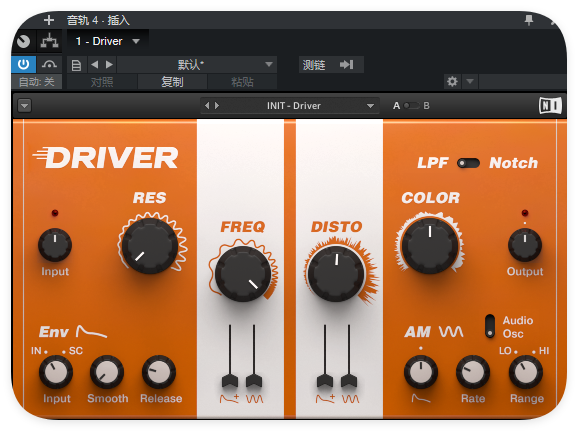The width and height of the screenshot is (578, 431).
Task: Click the round knob icon under the plus
Action: point(24,41)
